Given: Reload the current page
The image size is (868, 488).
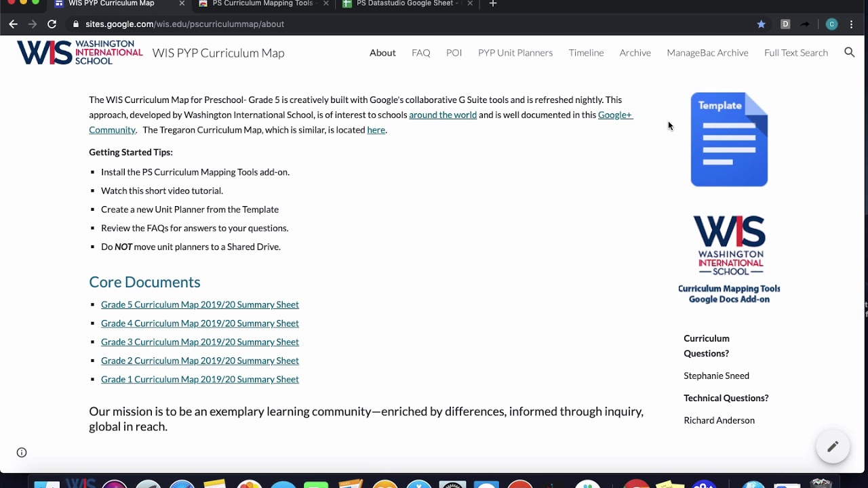Looking at the screenshot, I should (x=52, y=24).
